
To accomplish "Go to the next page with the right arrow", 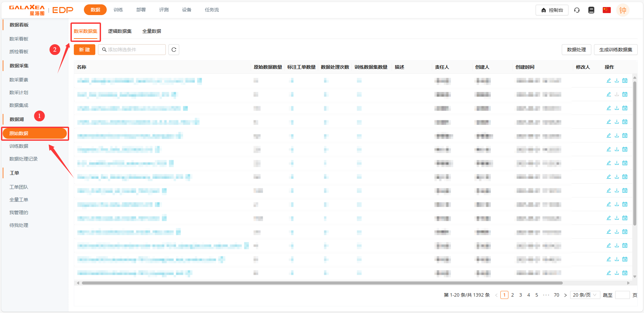I will click(x=565, y=295).
